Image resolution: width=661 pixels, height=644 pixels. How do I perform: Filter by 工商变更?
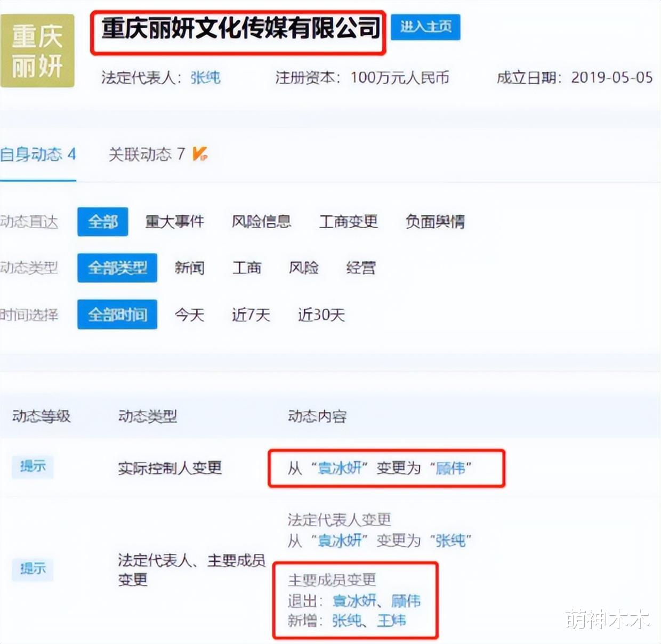[x=348, y=221]
